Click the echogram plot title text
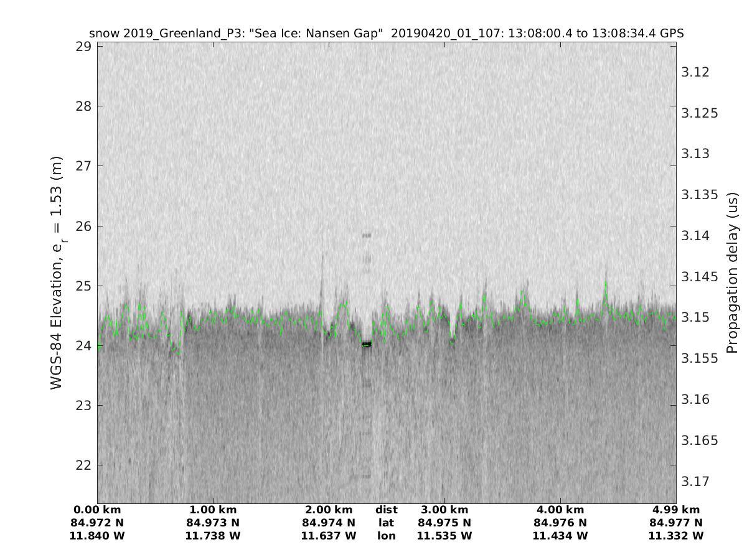Image resolution: width=747 pixels, height=560 pixels. click(387, 34)
